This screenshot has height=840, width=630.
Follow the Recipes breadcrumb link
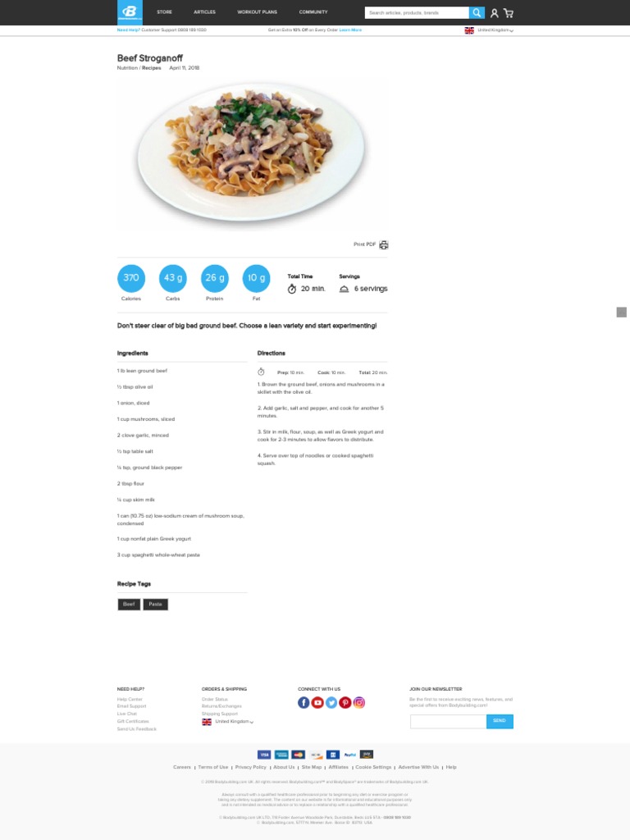click(x=151, y=68)
